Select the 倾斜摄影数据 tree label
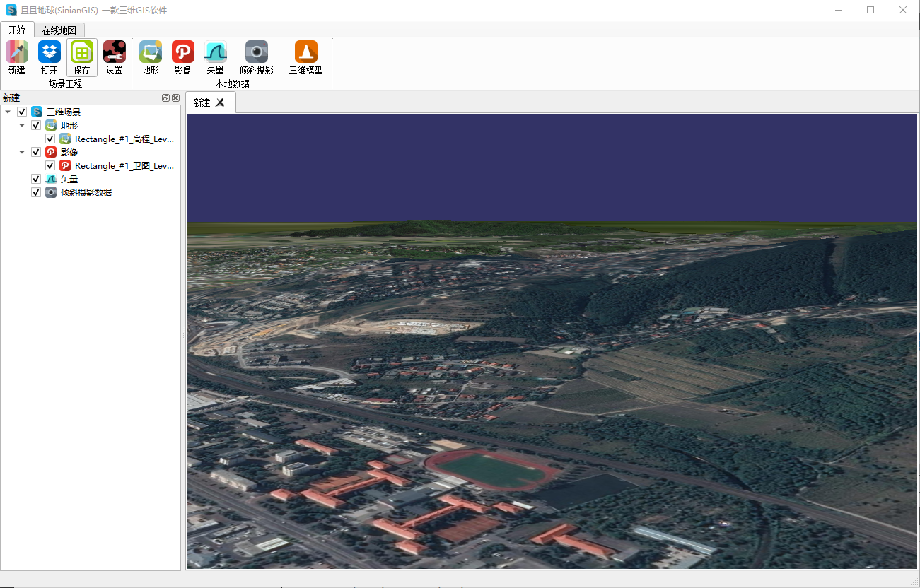Screen dimensions: 920x588 (86, 192)
